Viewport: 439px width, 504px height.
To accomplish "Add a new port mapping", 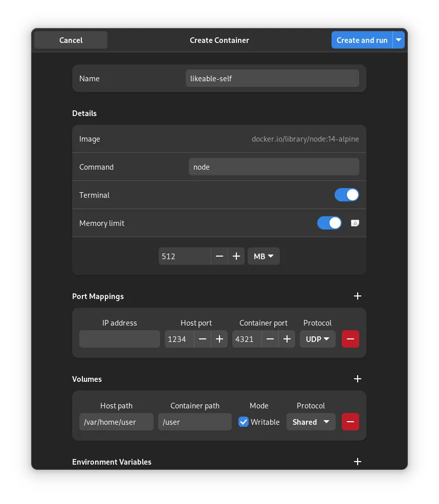I will point(358,296).
